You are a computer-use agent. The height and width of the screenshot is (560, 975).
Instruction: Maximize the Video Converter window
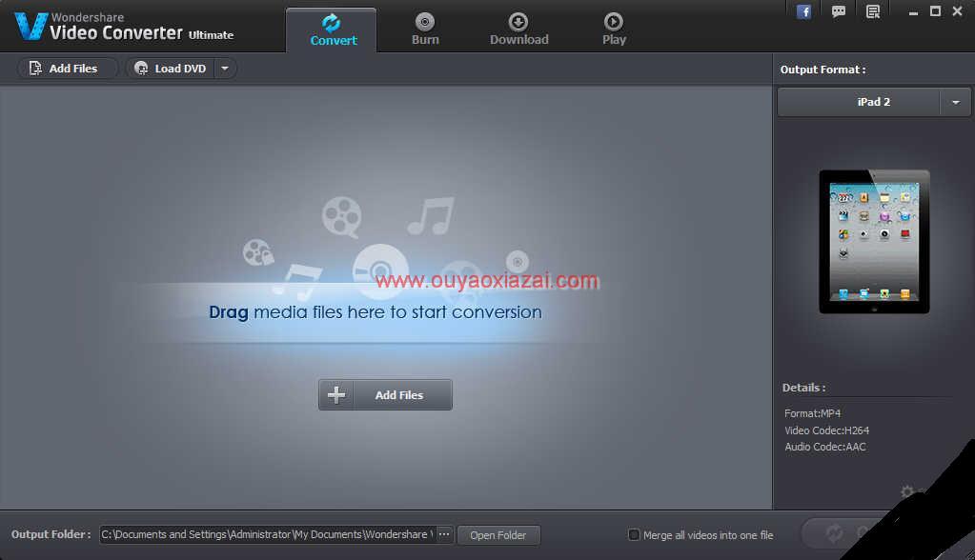[x=935, y=11]
